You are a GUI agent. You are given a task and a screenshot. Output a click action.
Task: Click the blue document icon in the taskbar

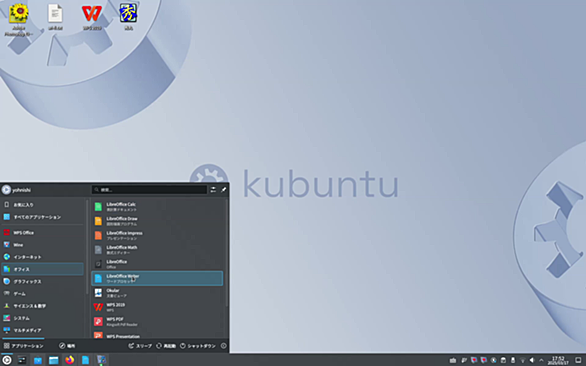point(85,360)
